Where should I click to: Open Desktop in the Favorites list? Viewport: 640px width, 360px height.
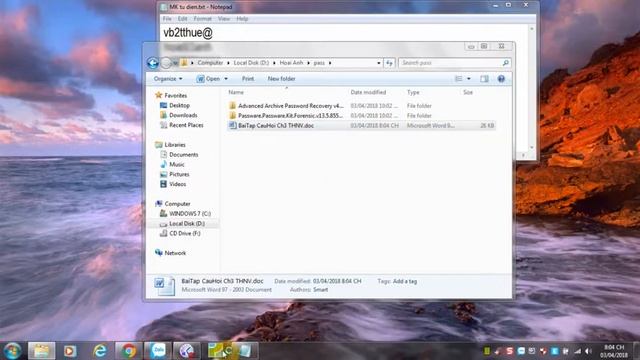[179, 105]
